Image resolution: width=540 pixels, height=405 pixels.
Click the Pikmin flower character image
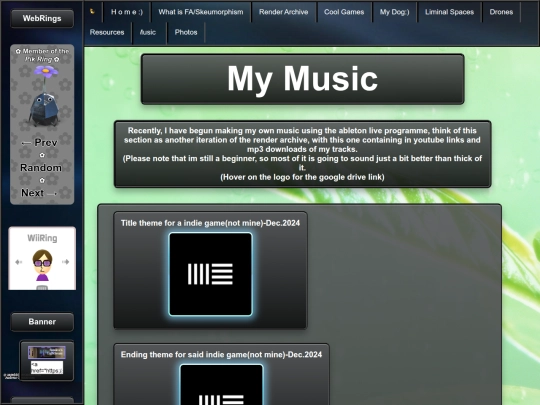coord(44,96)
